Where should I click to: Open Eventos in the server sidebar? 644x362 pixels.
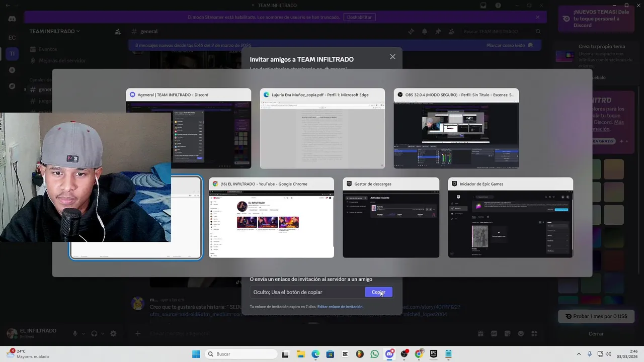(48, 49)
